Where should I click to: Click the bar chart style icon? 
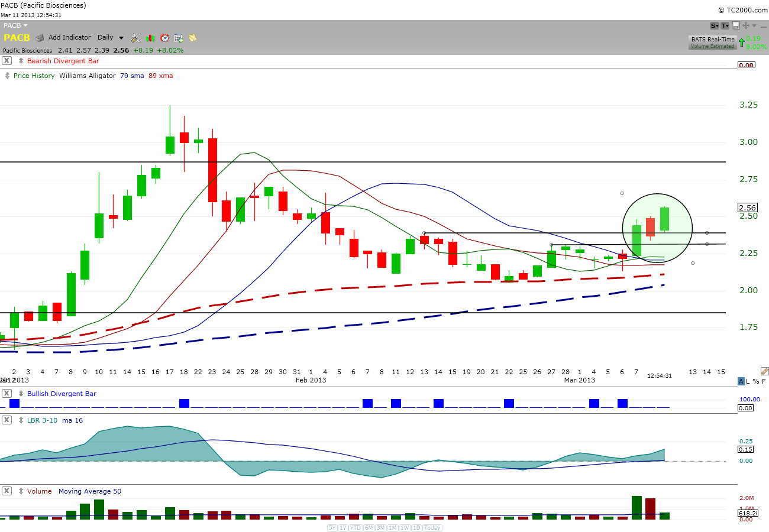click(x=150, y=38)
